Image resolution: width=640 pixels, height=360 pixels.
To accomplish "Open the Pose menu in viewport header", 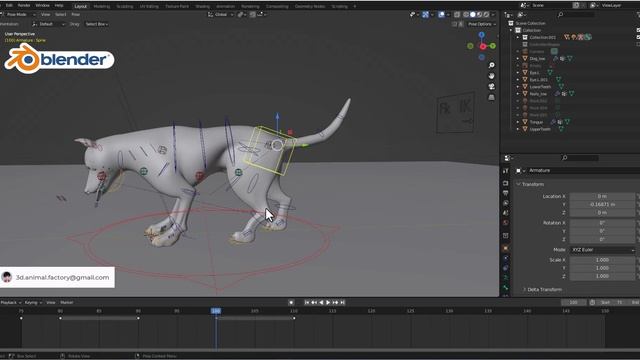I will [76, 14].
